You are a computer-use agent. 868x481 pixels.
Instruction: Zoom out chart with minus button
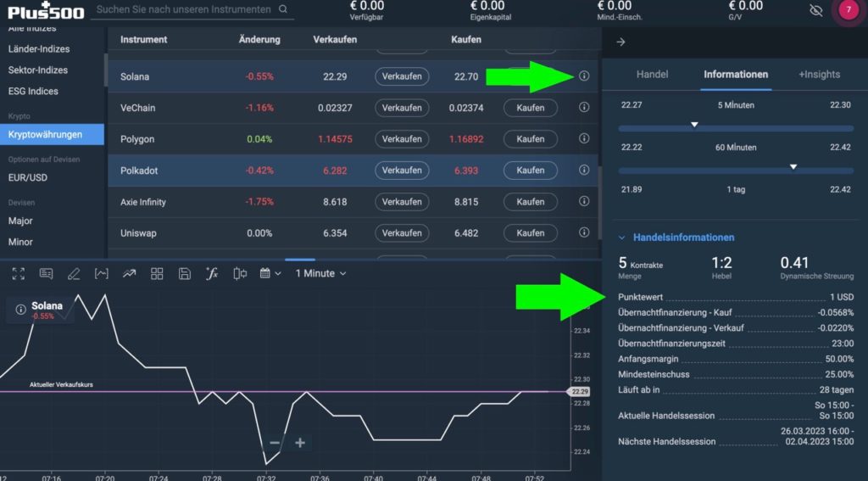click(x=275, y=443)
